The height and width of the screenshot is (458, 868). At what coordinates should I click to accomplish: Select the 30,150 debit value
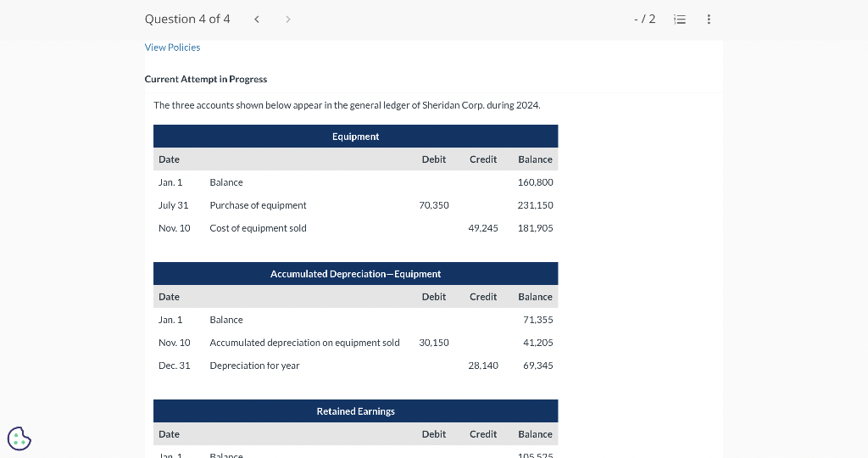pos(434,343)
